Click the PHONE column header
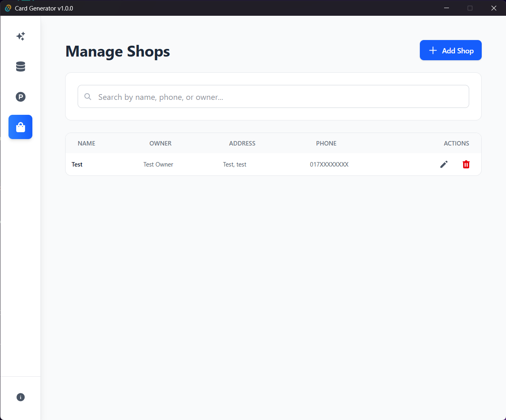Image resolution: width=506 pixels, height=420 pixels. (x=326, y=144)
